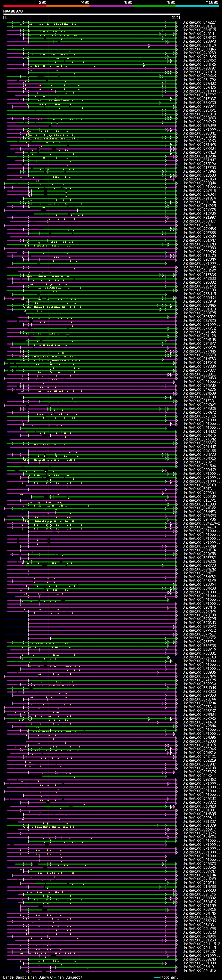This screenshot has width=222, height=980.
Task: Select hit label UniRef100_C1MSQ5
Action: (199, 814)
